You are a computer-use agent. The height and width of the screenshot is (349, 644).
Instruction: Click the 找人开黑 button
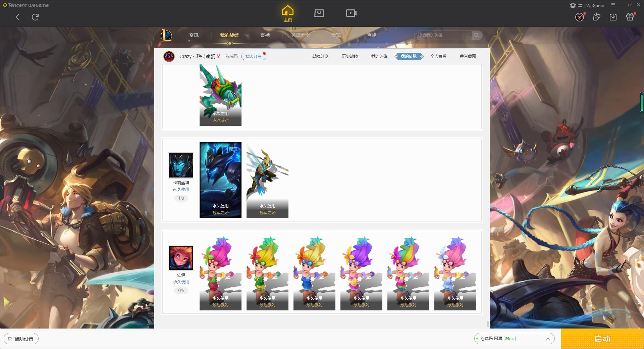pyautogui.click(x=254, y=56)
